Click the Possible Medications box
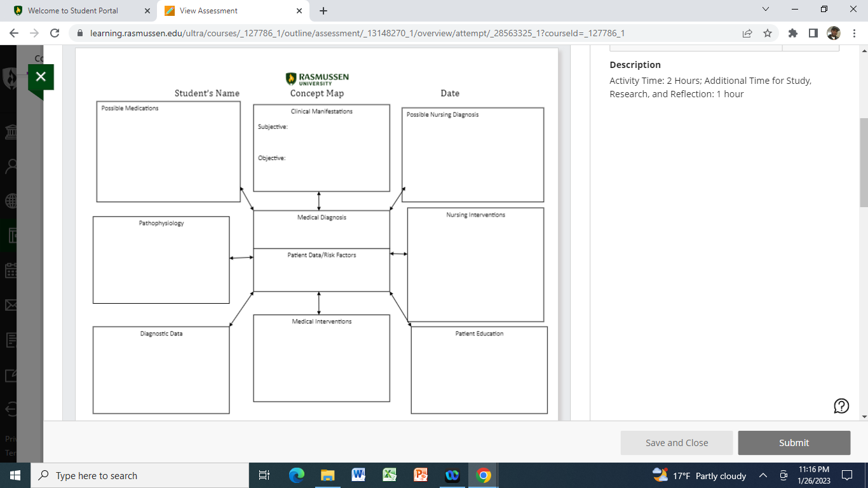The image size is (868, 488). (168, 151)
